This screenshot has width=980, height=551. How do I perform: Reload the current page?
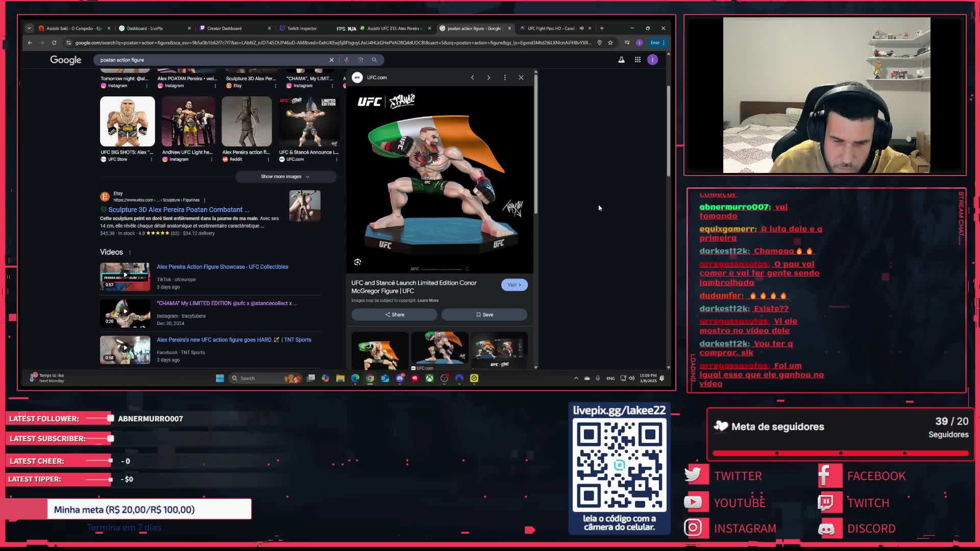click(x=54, y=43)
